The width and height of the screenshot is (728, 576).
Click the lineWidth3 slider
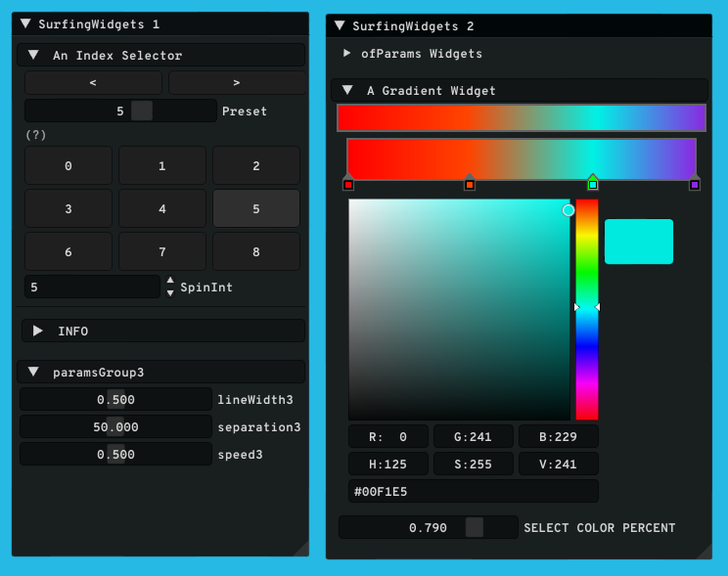[x=115, y=399]
